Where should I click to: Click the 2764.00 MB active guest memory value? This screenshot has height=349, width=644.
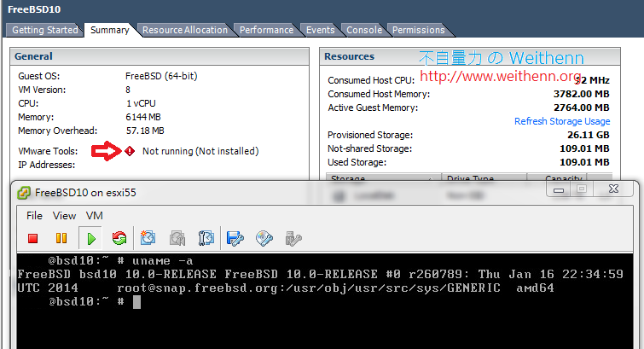pyautogui.click(x=581, y=108)
